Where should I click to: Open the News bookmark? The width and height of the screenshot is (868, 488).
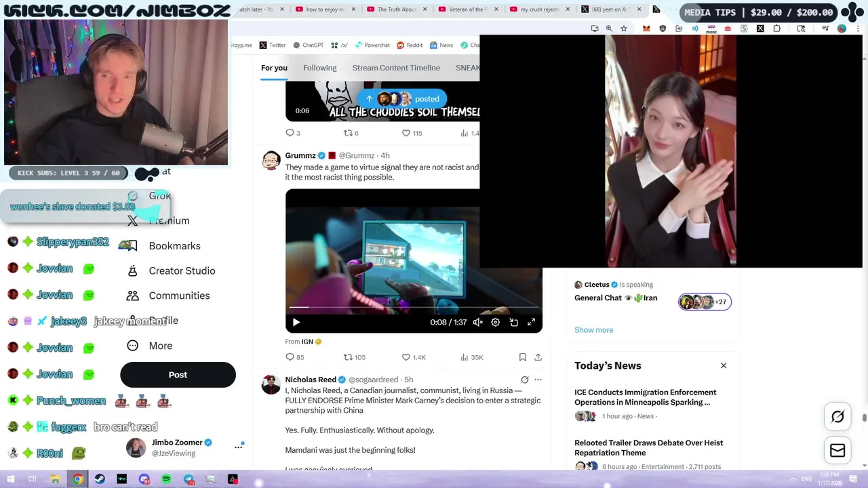pyautogui.click(x=441, y=45)
